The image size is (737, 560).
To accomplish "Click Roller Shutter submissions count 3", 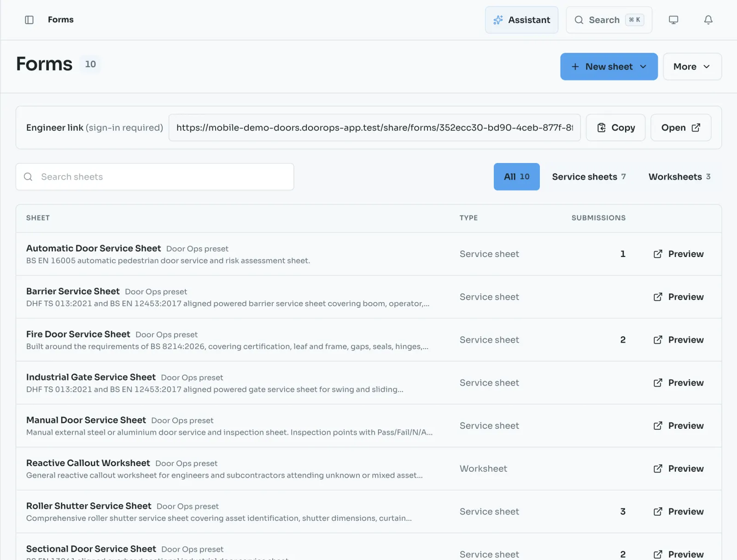I will (623, 512).
